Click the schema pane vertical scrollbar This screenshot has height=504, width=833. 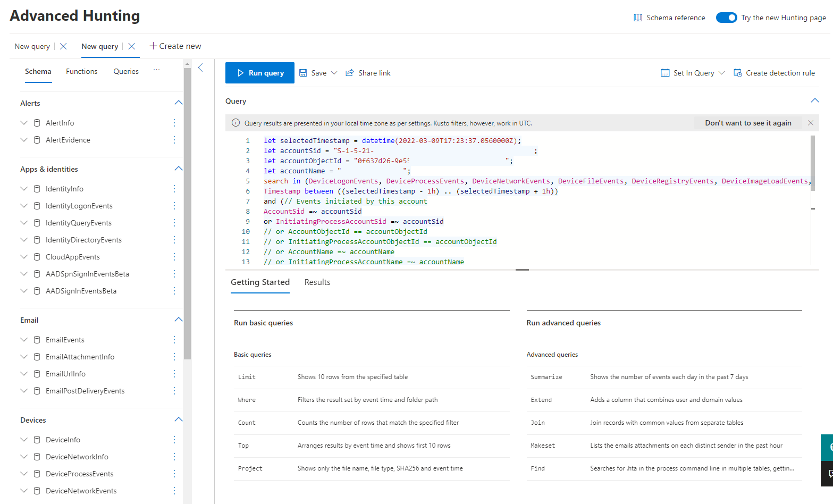click(x=187, y=214)
